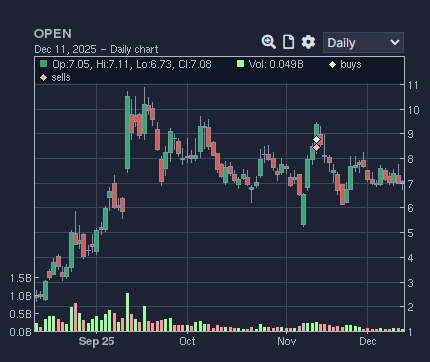Click the price axis label 5
Screen dimensions: 430x362
411,233
